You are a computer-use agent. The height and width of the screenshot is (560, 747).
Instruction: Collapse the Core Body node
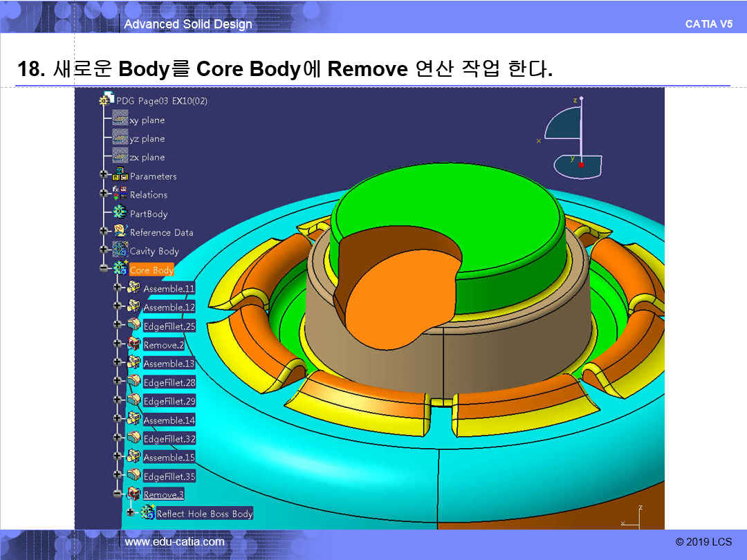coord(104,270)
